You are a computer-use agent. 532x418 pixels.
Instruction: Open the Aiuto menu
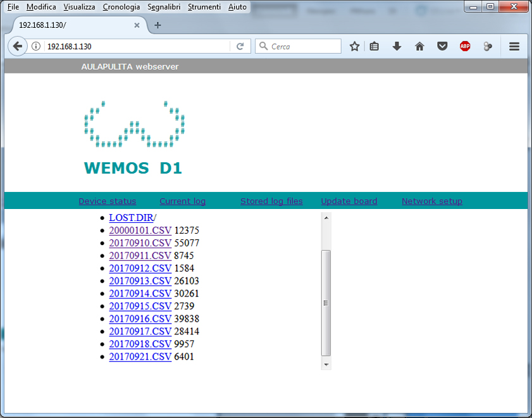coord(237,7)
